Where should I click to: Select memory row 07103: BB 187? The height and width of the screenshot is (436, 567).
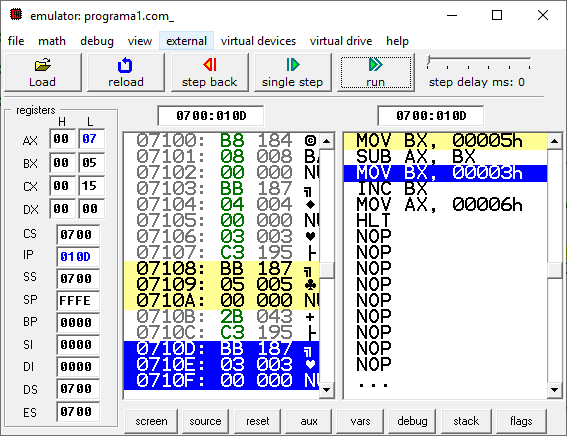click(221, 188)
